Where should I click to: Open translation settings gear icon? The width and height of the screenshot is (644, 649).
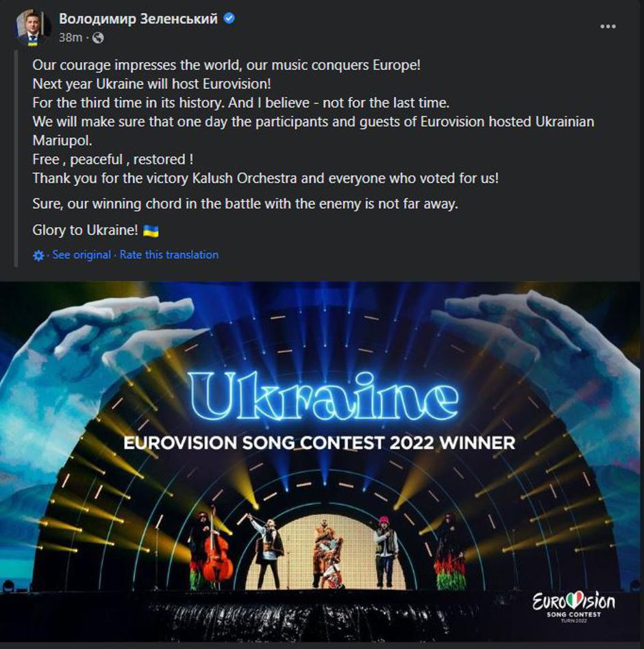(38, 255)
